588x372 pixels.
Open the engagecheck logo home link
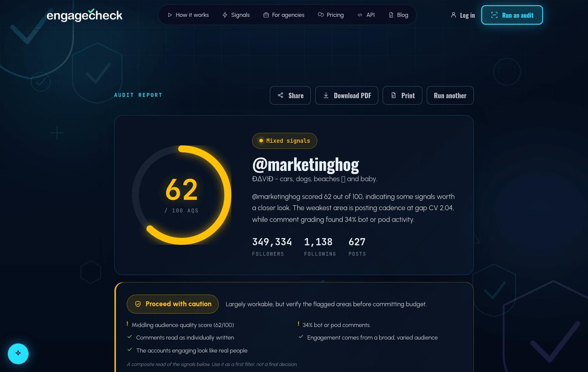(x=85, y=15)
